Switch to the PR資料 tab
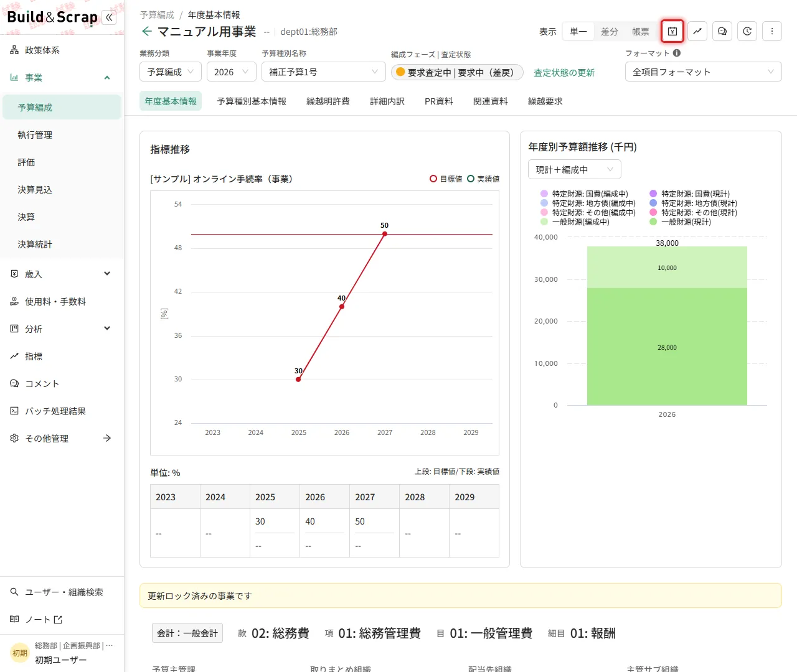The width and height of the screenshot is (797, 672). 439,101
